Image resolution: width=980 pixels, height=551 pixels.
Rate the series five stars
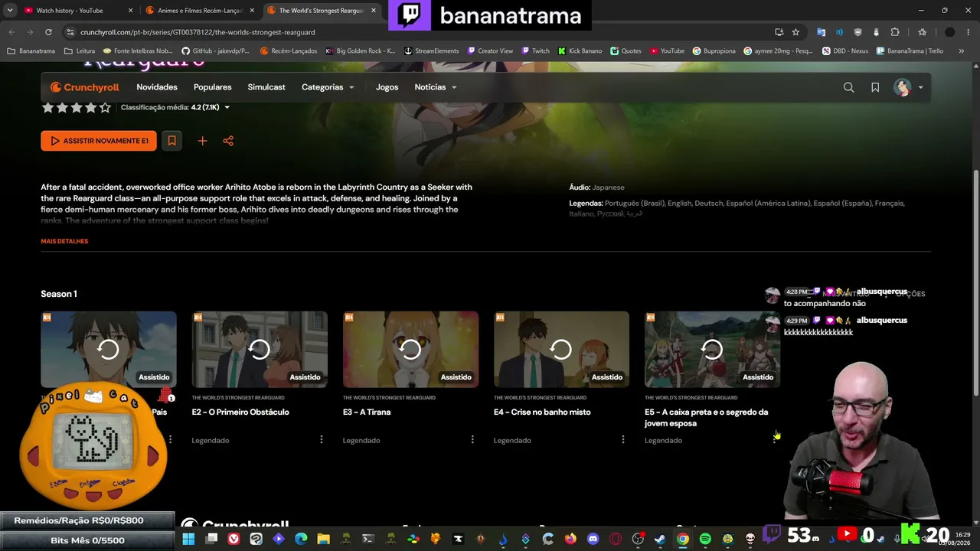pyautogui.click(x=105, y=108)
